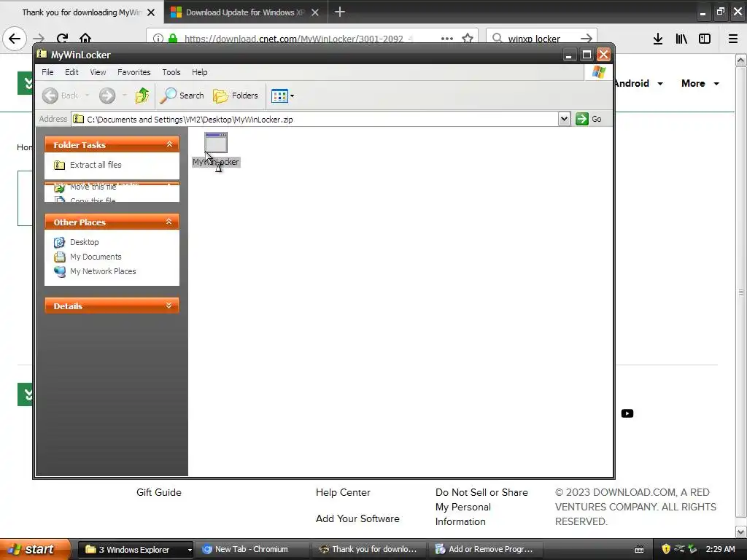Click the security shield tray icon
The width and height of the screenshot is (747, 560).
tap(665, 549)
